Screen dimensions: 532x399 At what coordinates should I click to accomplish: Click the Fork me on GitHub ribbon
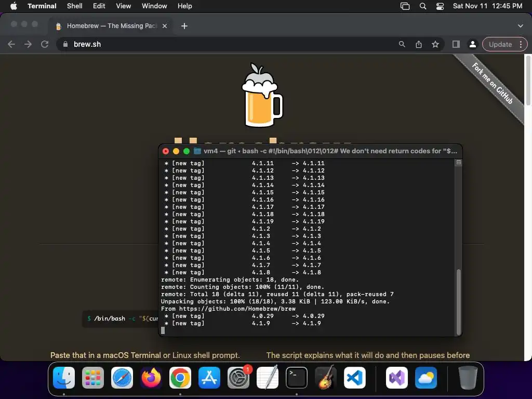tap(491, 84)
